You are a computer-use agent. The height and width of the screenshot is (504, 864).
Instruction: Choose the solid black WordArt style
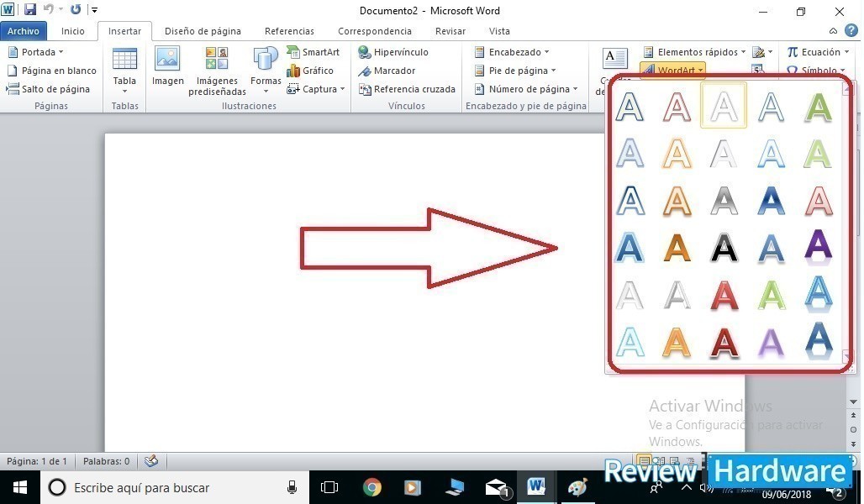pyautogui.click(x=724, y=247)
